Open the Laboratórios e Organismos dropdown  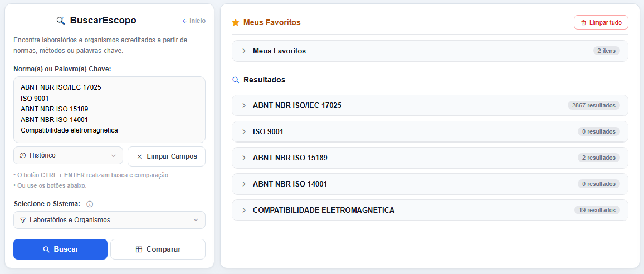point(109,220)
